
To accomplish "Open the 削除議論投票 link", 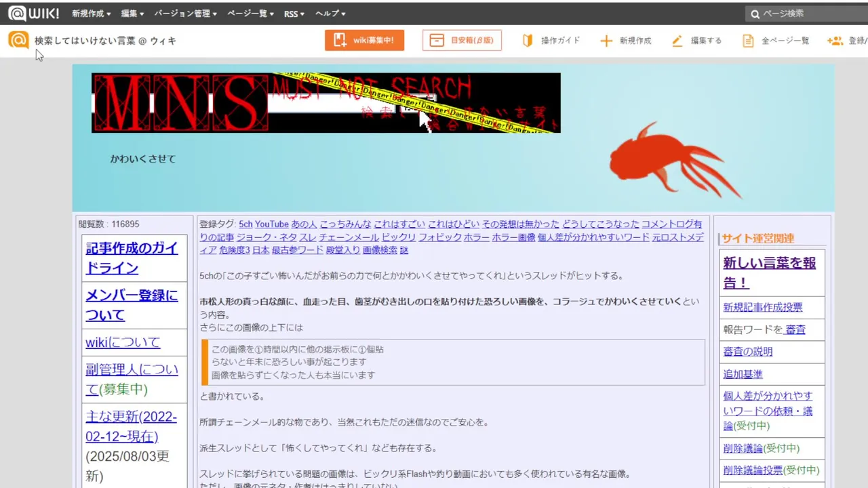I will 753,470.
